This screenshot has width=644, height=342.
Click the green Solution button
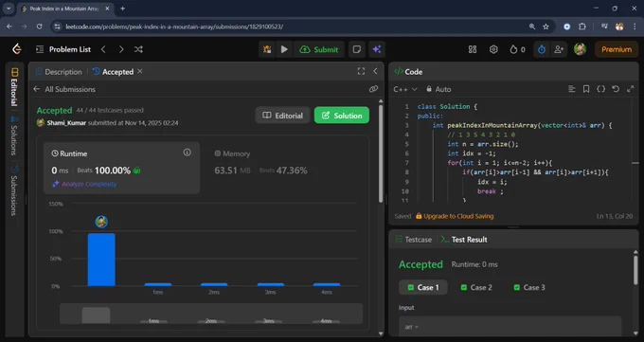342,116
